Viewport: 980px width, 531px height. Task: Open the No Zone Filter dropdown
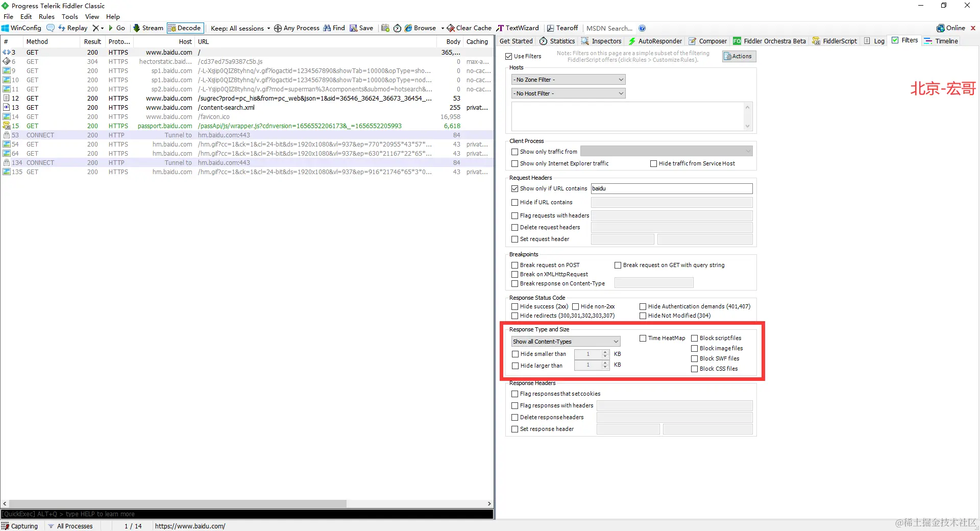(568, 80)
